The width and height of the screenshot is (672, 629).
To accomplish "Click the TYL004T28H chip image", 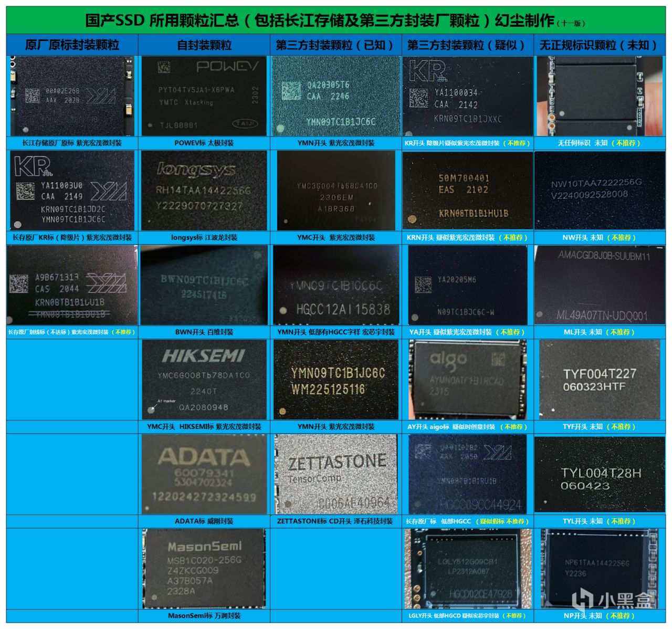I will click(600, 474).
